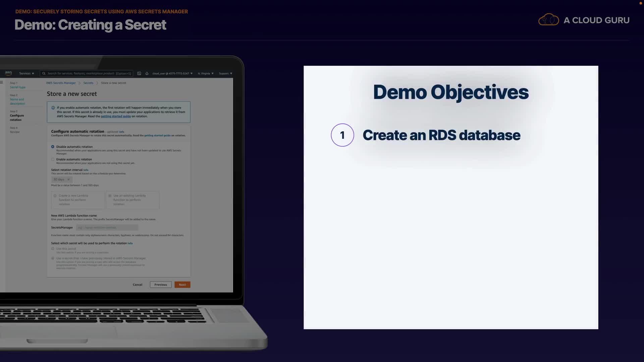The width and height of the screenshot is (644, 362).
Task: Click the Lambda function name input field
Action: pos(107,228)
